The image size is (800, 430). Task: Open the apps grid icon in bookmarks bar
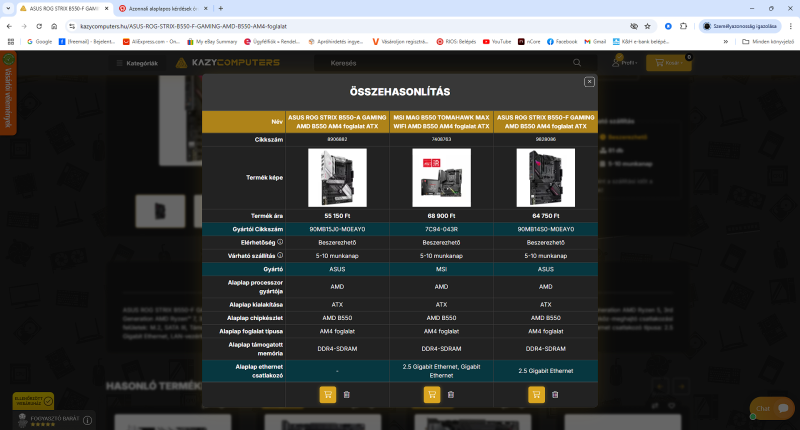pos(11,41)
